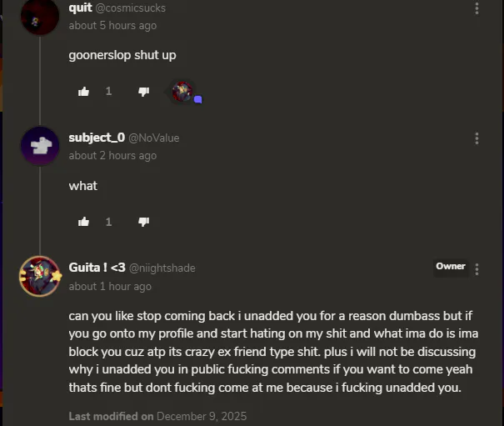Like the "goonerslop shut up" comment
The height and width of the screenshot is (426, 504).
[83, 92]
